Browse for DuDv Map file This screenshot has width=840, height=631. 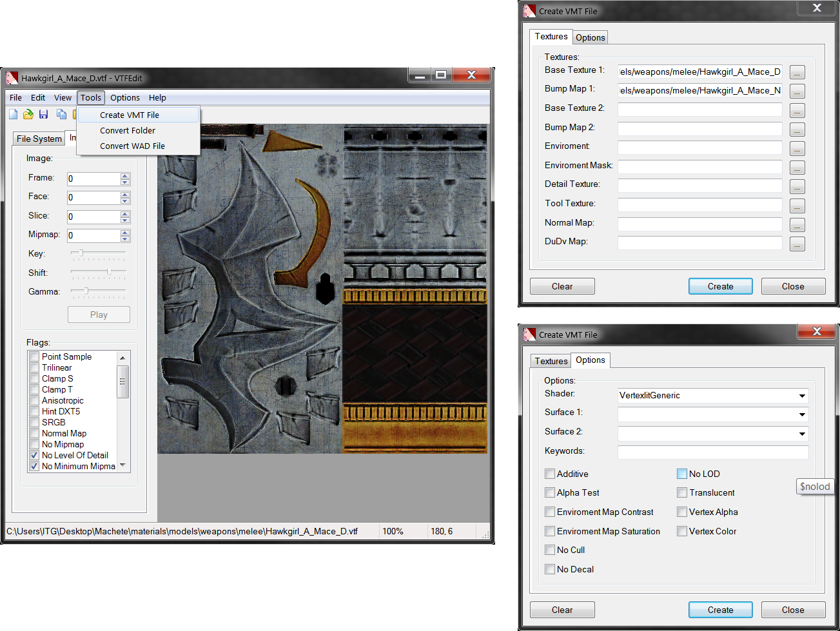[x=797, y=245]
